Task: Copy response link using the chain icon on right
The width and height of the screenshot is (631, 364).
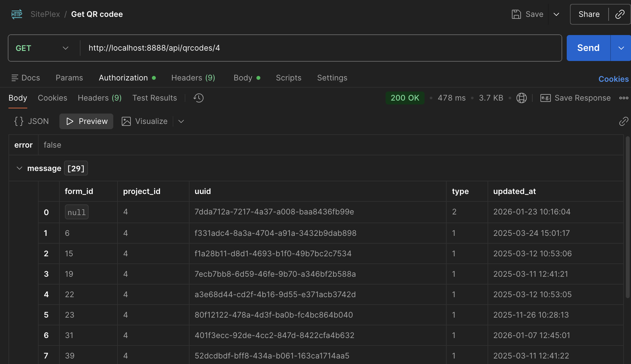Action: coord(623,122)
